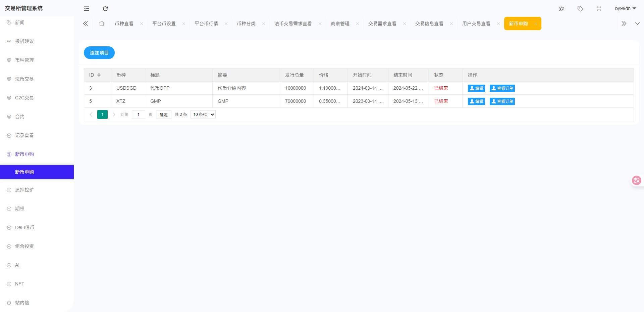
Task: Switch to the 平台币设置 tab
Action: tap(164, 24)
